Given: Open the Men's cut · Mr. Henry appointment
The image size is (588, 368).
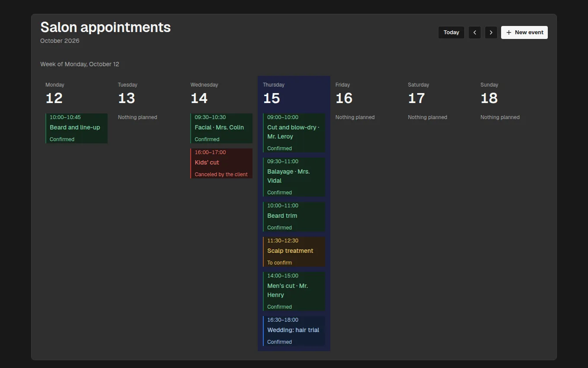Looking at the screenshot, I should [294, 291].
